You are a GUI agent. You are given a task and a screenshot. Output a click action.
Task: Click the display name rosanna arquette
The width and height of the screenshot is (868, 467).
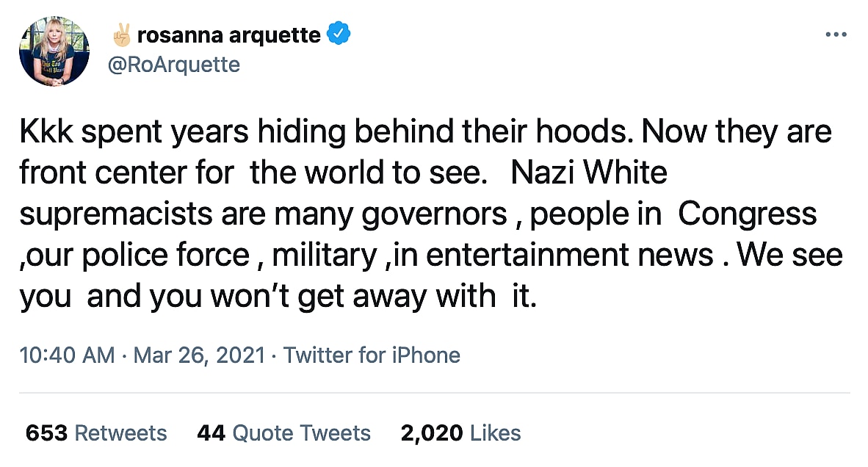[228, 35]
